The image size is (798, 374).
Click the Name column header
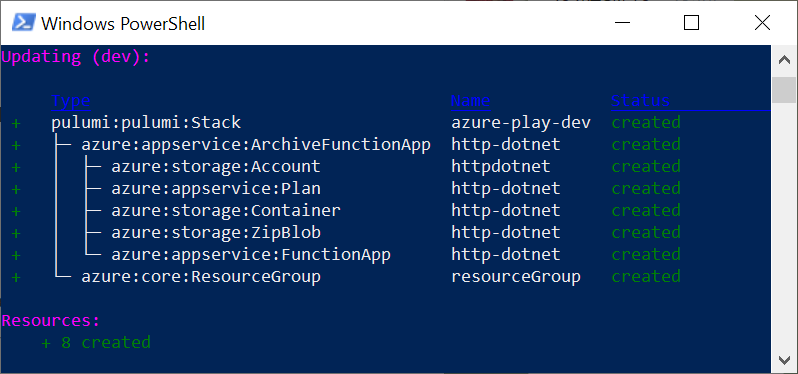click(x=470, y=101)
